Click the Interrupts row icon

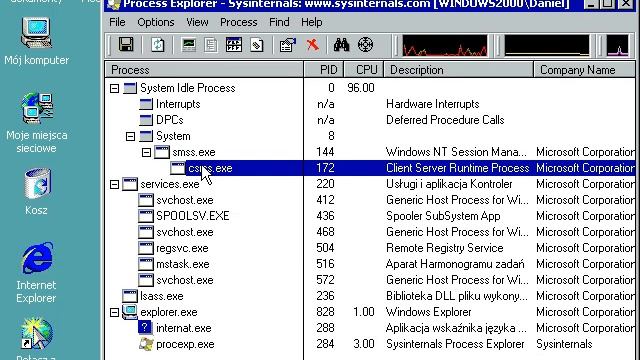pyautogui.click(x=146, y=104)
